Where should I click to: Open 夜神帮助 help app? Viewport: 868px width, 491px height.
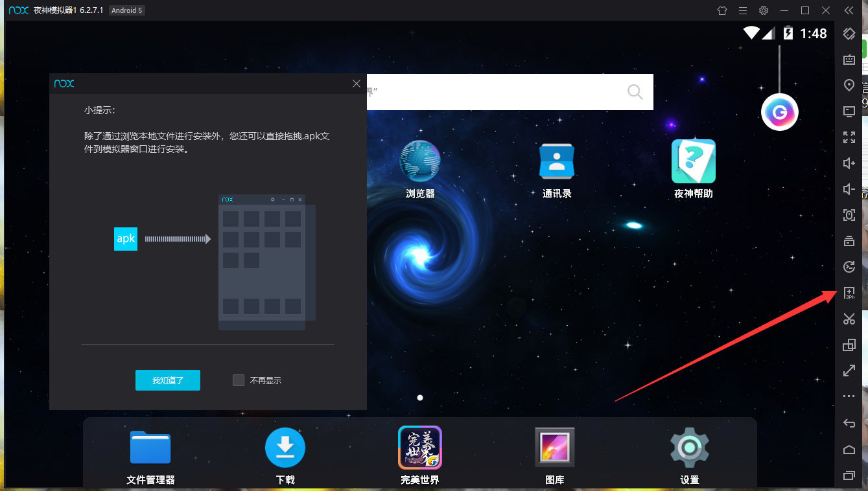tap(693, 161)
